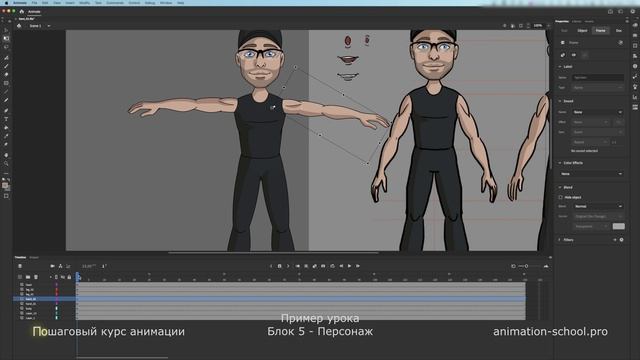This screenshot has height=360, width=640.
Task: Open the Library panel tab
Action: [576, 21]
